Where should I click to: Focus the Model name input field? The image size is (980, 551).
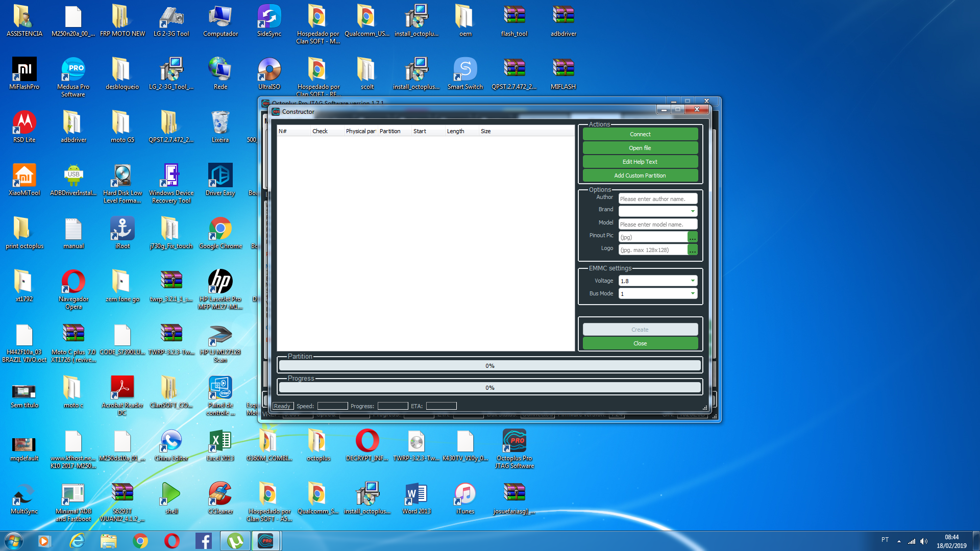658,224
